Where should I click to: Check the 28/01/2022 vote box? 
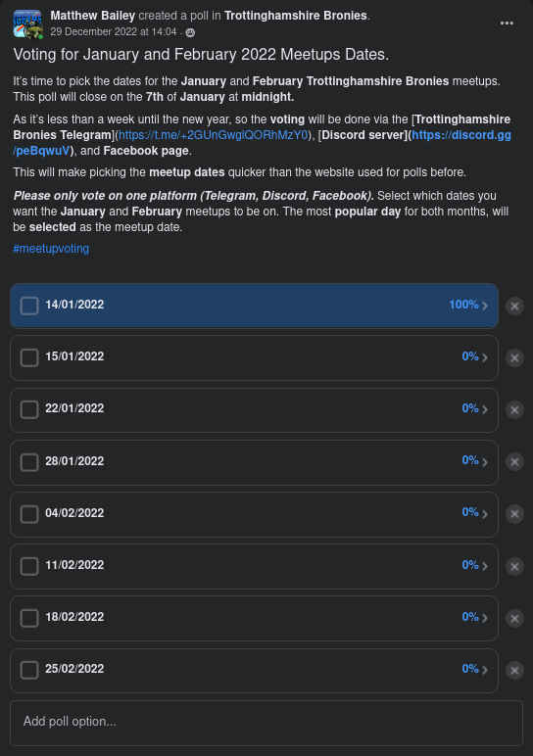click(x=29, y=462)
